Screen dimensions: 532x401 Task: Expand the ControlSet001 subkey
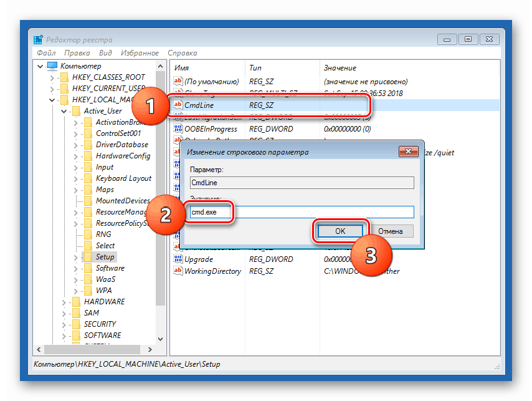tap(75, 134)
